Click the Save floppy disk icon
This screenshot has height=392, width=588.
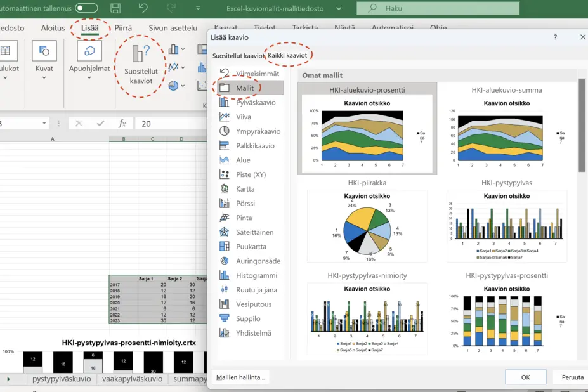(115, 8)
